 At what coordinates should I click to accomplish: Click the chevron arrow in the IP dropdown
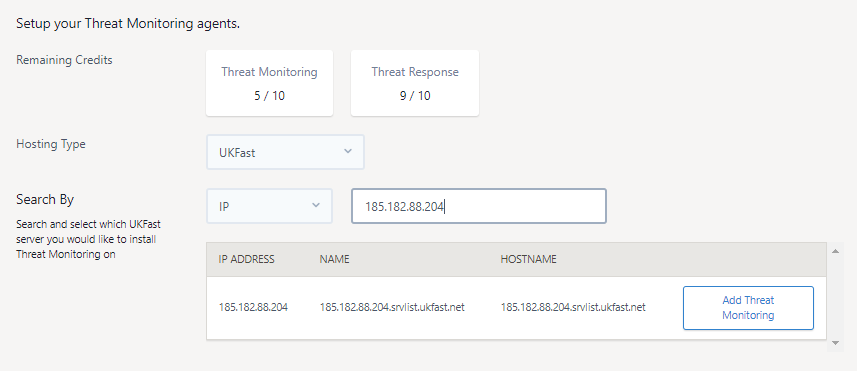click(315, 205)
